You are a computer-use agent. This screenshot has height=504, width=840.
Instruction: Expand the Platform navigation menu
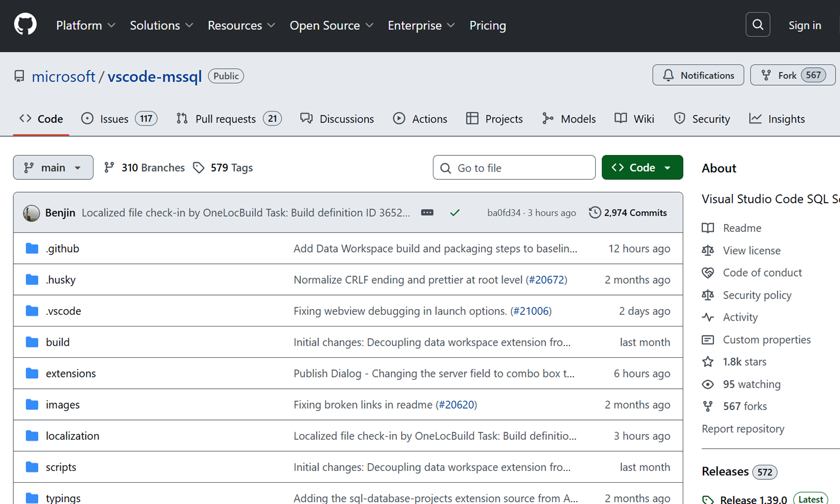86,26
